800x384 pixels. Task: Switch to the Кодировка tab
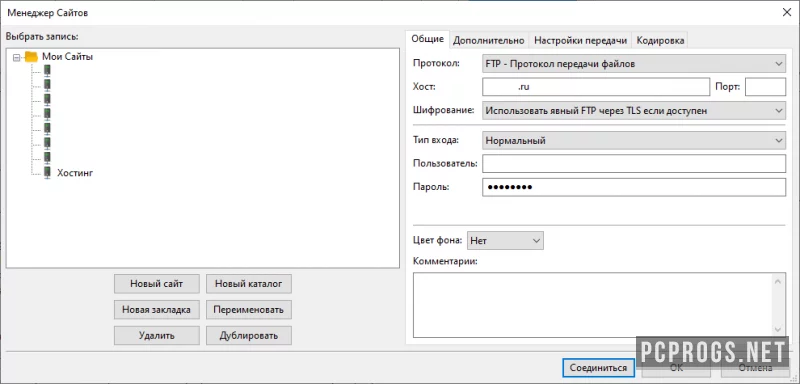pos(660,40)
